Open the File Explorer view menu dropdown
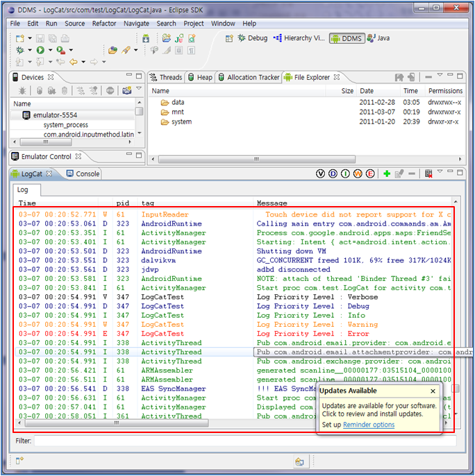This screenshot has height=476, width=475. [x=440, y=76]
